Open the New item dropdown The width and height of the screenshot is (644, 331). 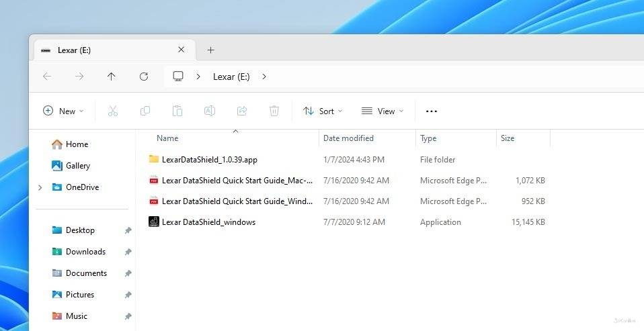63,111
